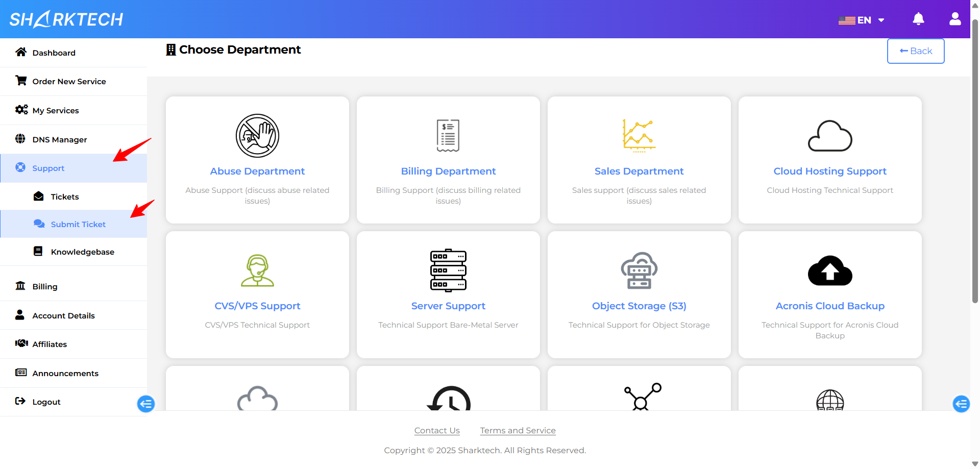Click the Sharktech logo
The image size is (980, 469).
(x=66, y=19)
